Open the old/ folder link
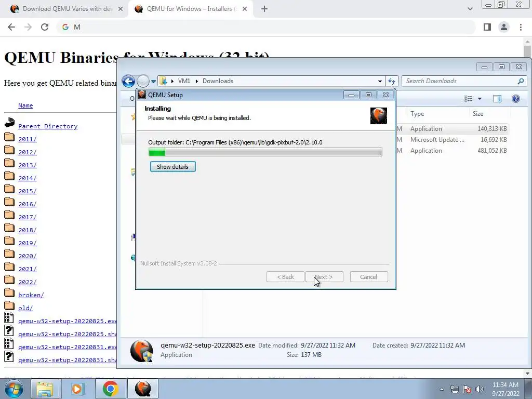 25,308
